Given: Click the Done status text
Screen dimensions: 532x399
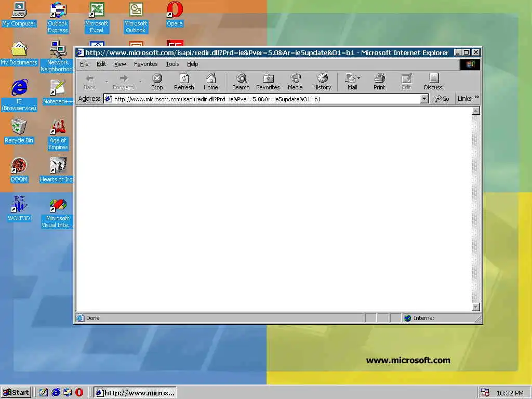Looking at the screenshot, I should [x=92, y=318].
